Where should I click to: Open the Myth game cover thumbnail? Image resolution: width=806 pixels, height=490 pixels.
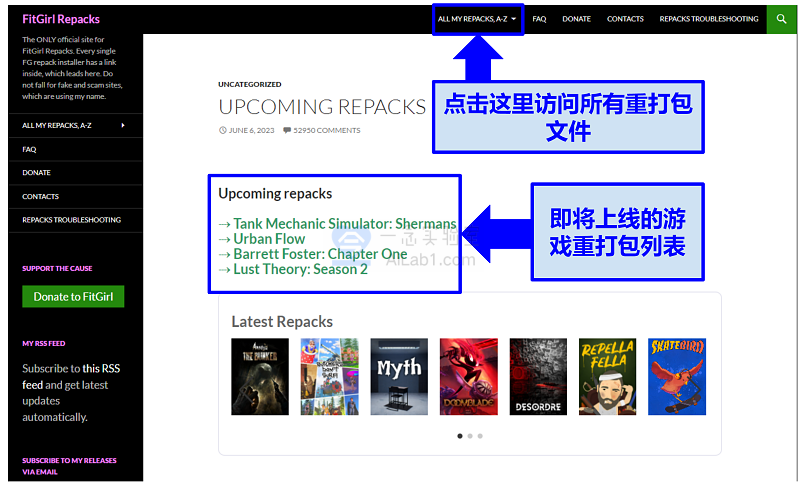point(399,376)
